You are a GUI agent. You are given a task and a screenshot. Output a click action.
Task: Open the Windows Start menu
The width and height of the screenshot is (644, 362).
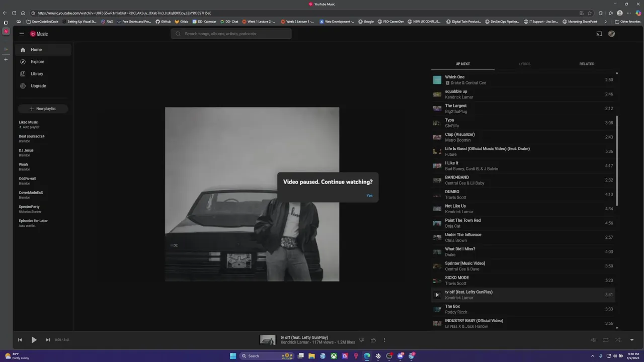tap(233, 356)
